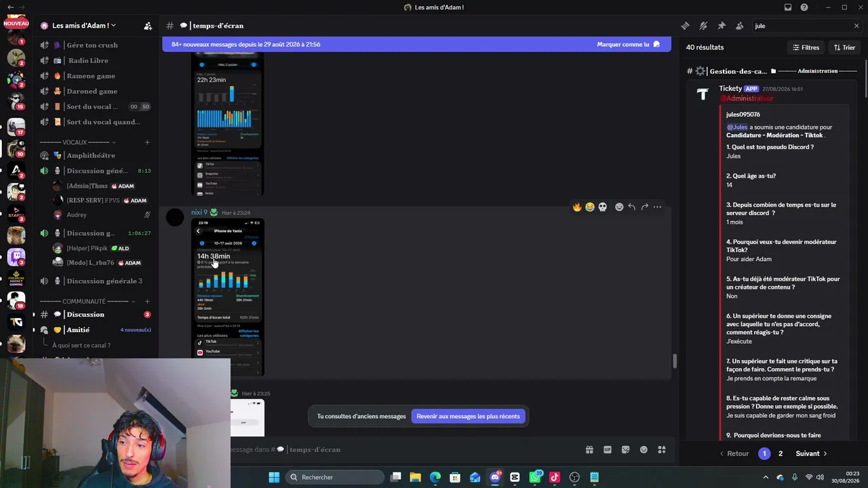Open the sticker picker
The height and width of the screenshot is (488, 868).
(625, 449)
